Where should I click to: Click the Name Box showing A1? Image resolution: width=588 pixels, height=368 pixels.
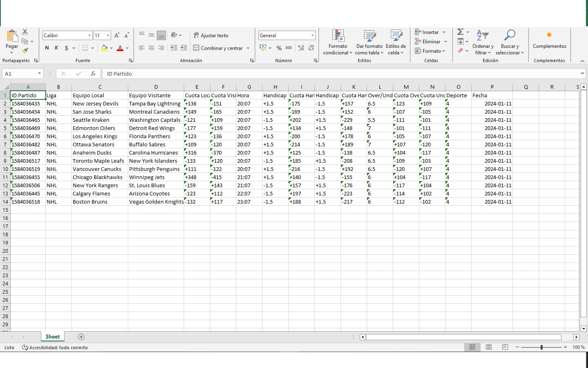pyautogui.click(x=19, y=74)
